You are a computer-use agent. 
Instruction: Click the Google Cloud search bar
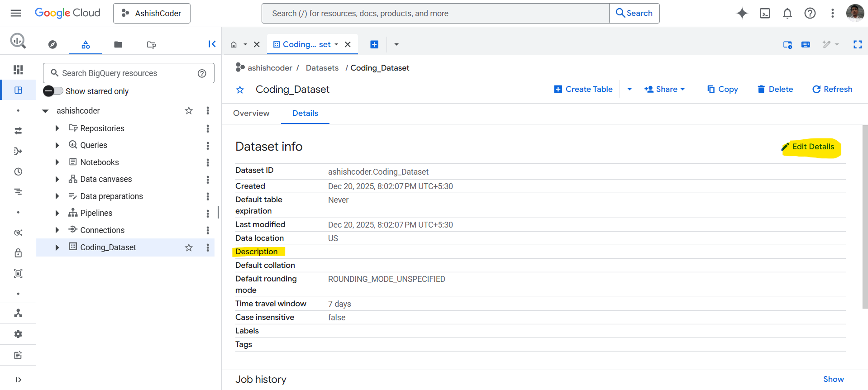435,14
